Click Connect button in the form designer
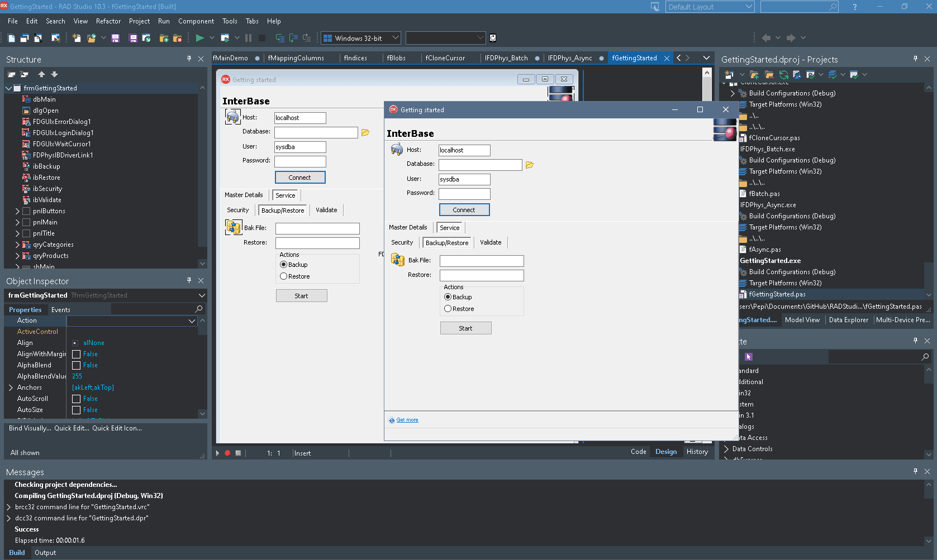 [300, 177]
